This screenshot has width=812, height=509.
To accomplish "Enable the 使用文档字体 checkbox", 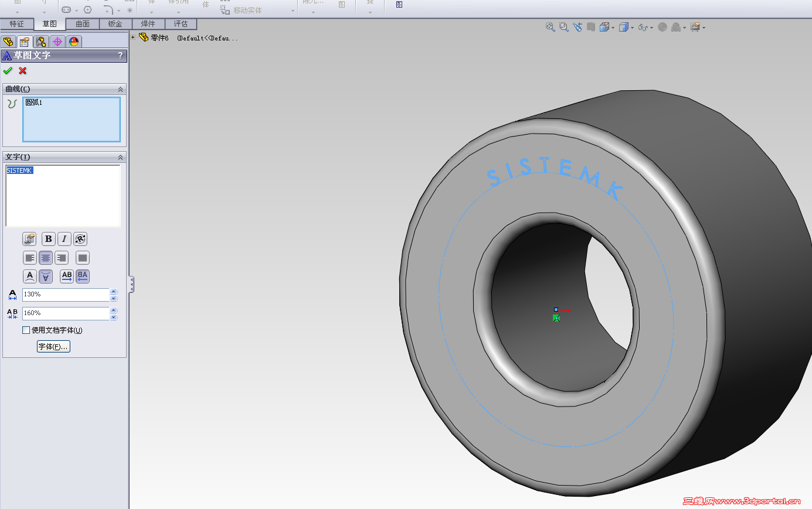I will click(x=26, y=330).
